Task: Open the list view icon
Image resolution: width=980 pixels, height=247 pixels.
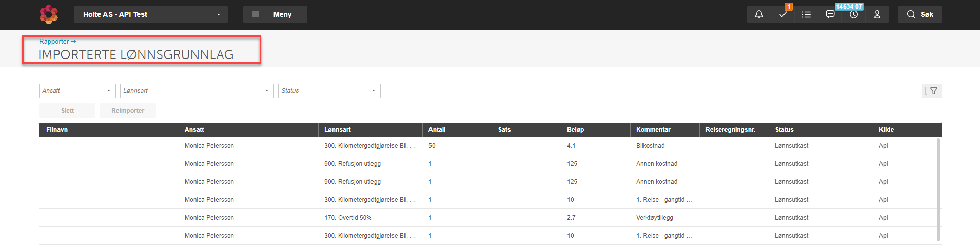Action: click(x=807, y=14)
